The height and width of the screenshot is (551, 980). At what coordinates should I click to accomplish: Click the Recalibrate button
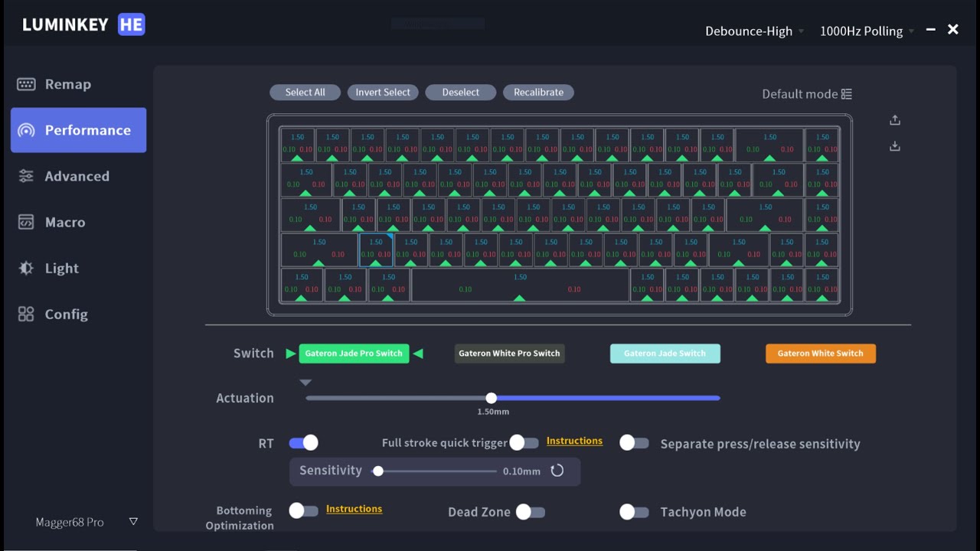point(538,92)
